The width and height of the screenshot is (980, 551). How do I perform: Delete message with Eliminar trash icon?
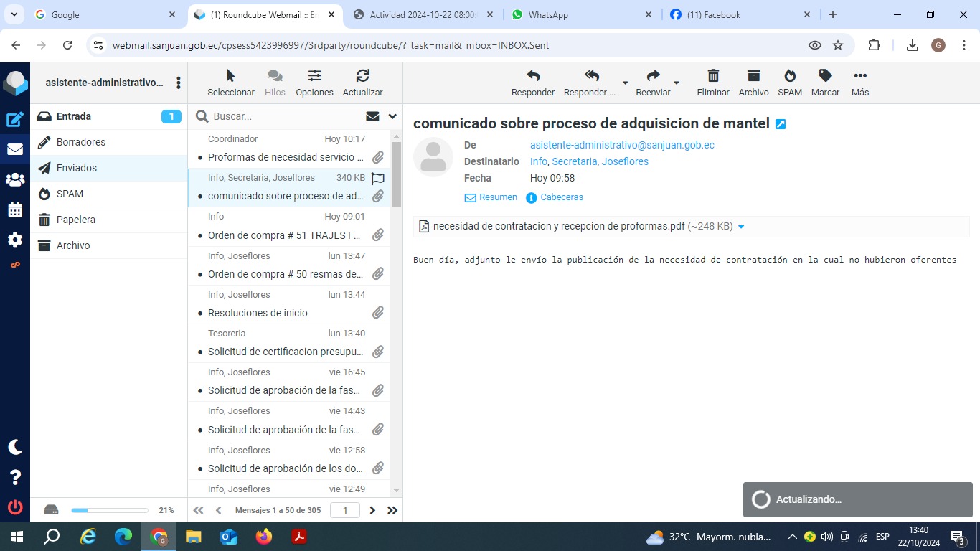pos(712,76)
